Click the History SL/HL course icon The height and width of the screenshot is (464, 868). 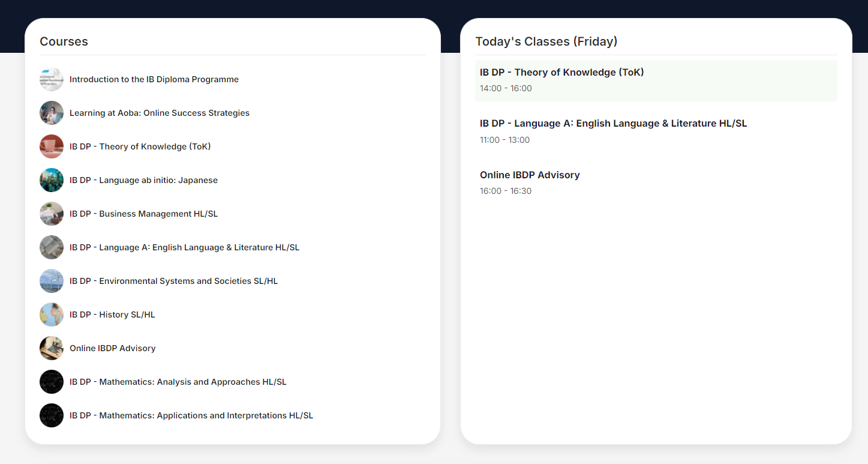(x=52, y=315)
